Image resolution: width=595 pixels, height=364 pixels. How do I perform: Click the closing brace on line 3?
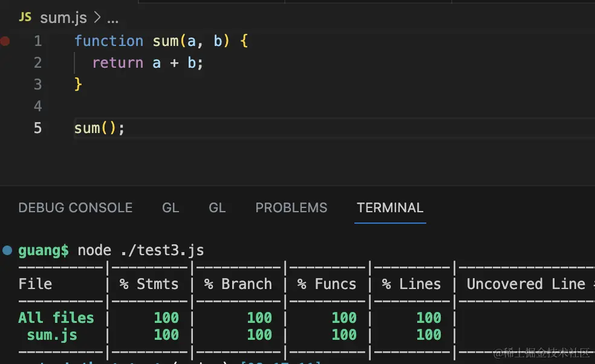[x=78, y=85]
